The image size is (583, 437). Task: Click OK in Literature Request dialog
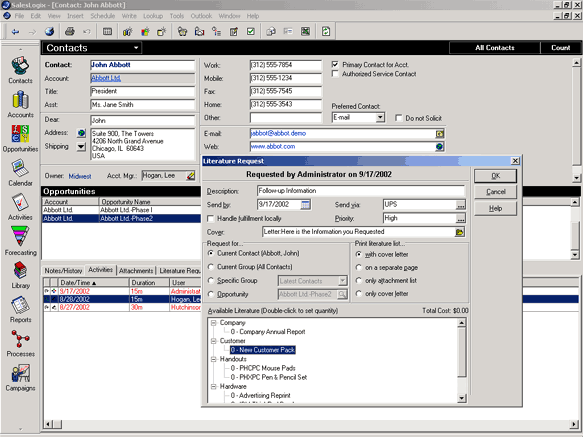pyautogui.click(x=495, y=176)
